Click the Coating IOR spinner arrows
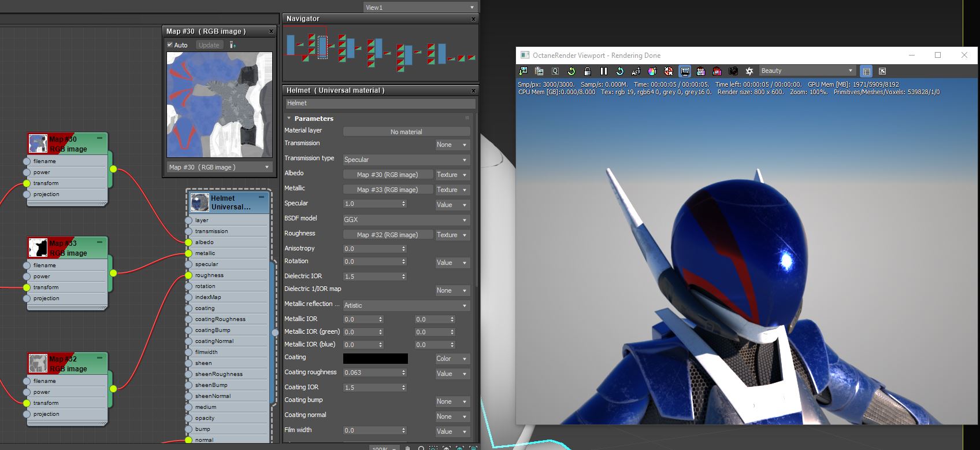 [403, 388]
